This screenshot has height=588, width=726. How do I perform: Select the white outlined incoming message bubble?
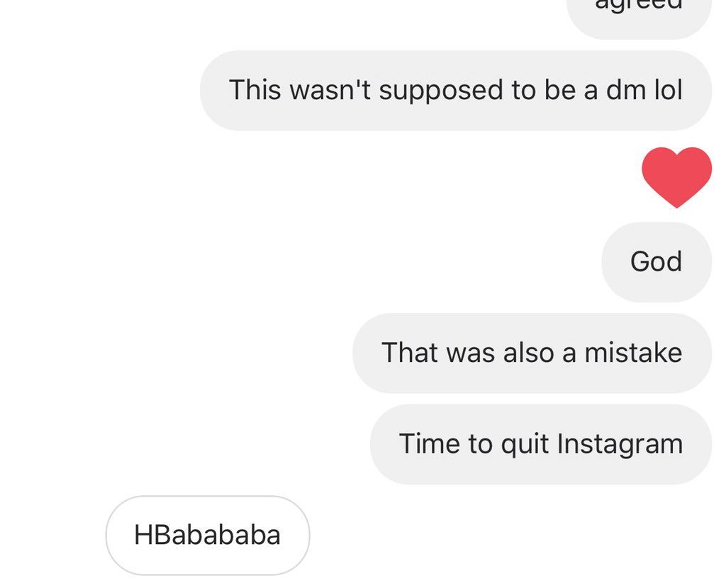pyautogui.click(x=207, y=535)
